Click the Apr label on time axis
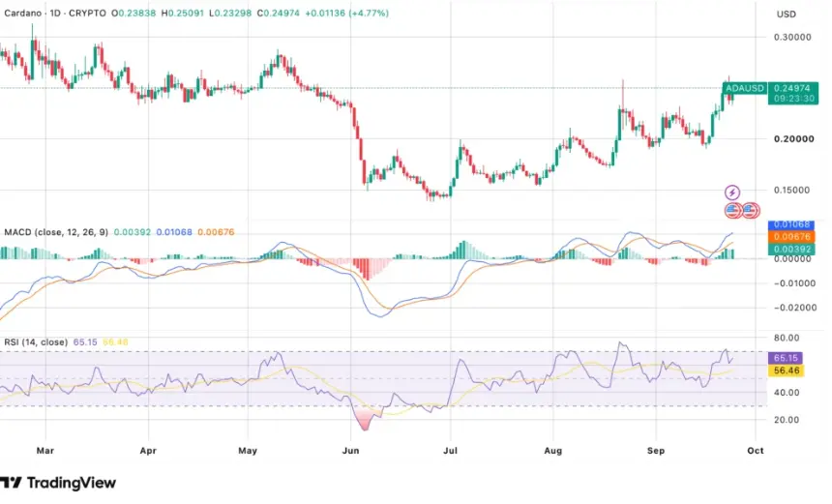The image size is (832, 504). click(148, 451)
